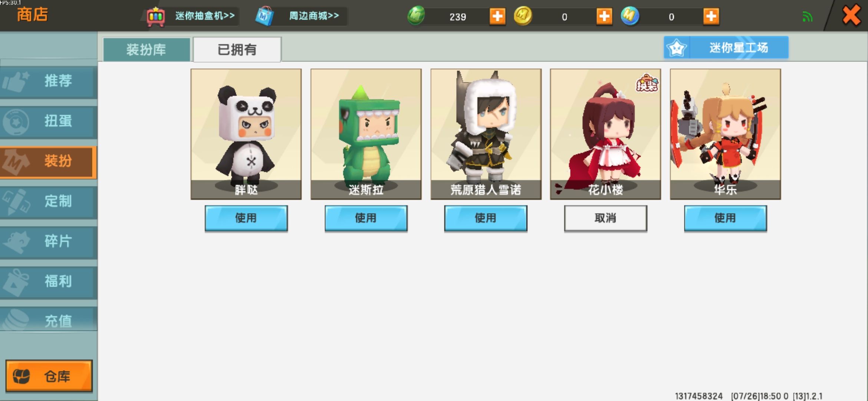The height and width of the screenshot is (401, 868).
Task: Add more gold Mini Coins
Action: [x=604, y=16]
